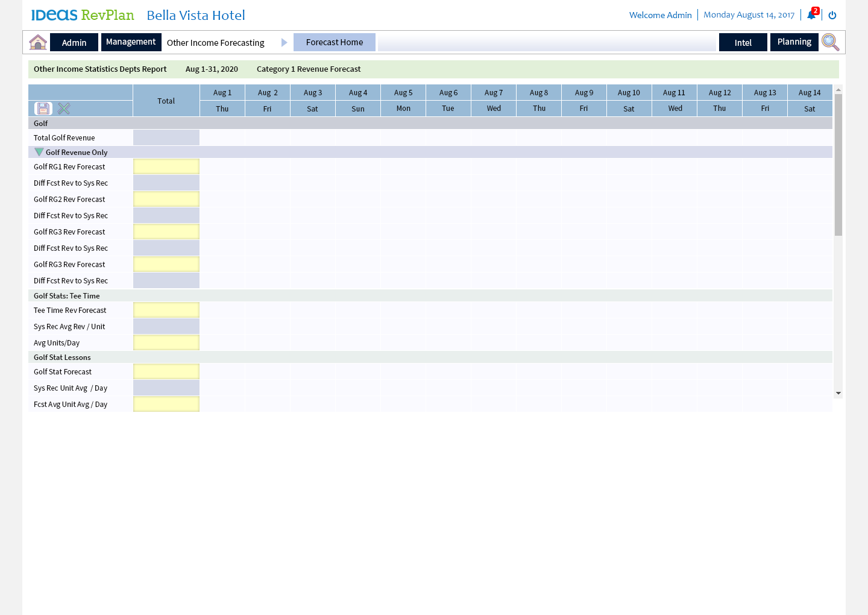Click the scrollbar down arrow

click(x=838, y=393)
